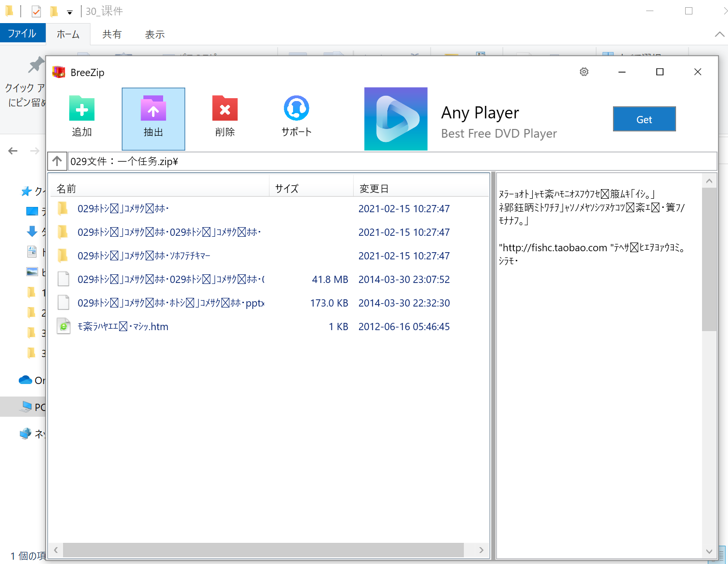The width and height of the screenshot is (728, 564).
Task: Click the 2014-03-30 23:07:52 date cell
Action: (404, 279)
